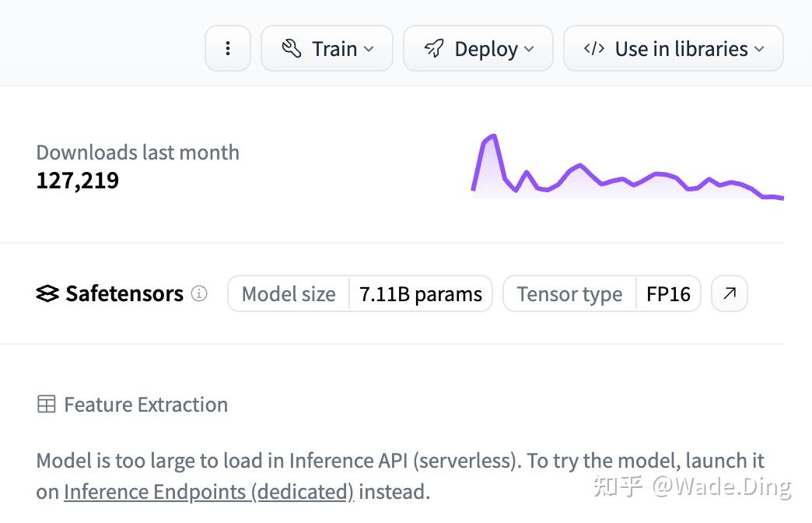Open the safetensors viewer arrow button
This screenshot has height=523, width=812.
tap(730, 293)
